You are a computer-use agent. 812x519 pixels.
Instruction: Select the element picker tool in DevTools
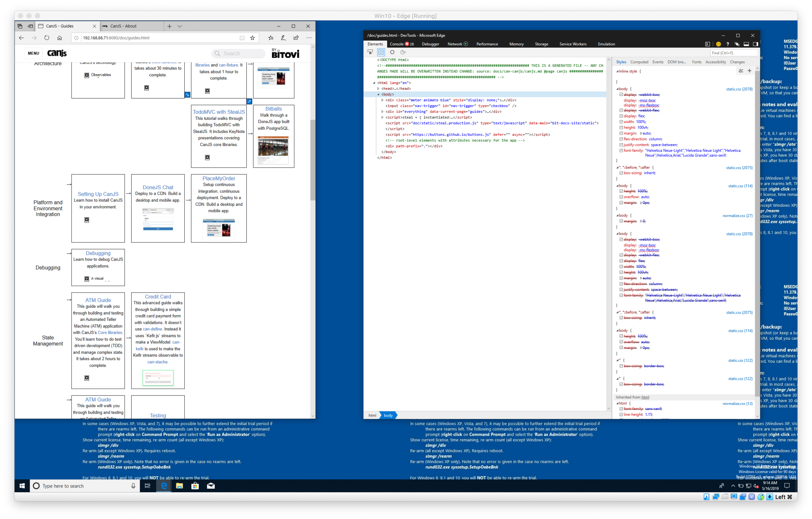tap(370, 52)
